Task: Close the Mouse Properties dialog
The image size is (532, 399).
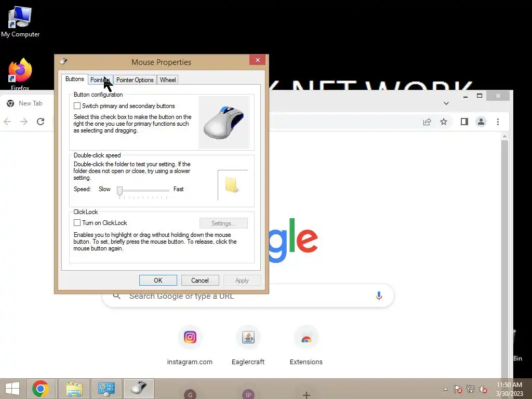Action: [258, 60]
